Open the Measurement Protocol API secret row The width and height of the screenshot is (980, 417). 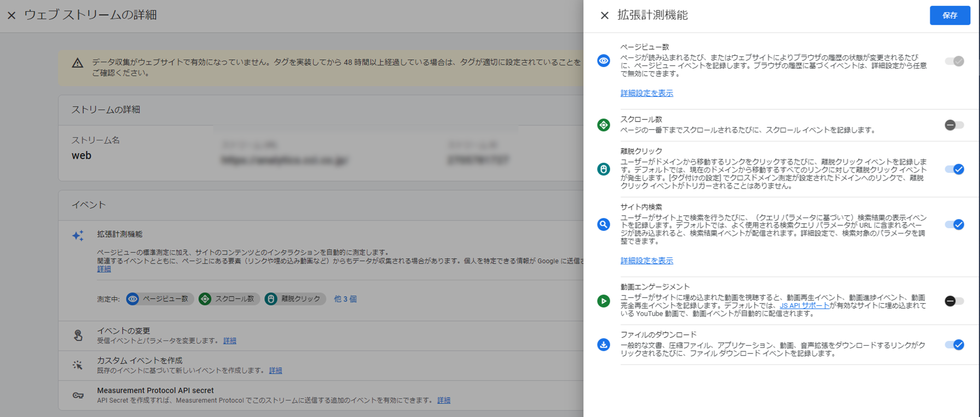[321, 396]
